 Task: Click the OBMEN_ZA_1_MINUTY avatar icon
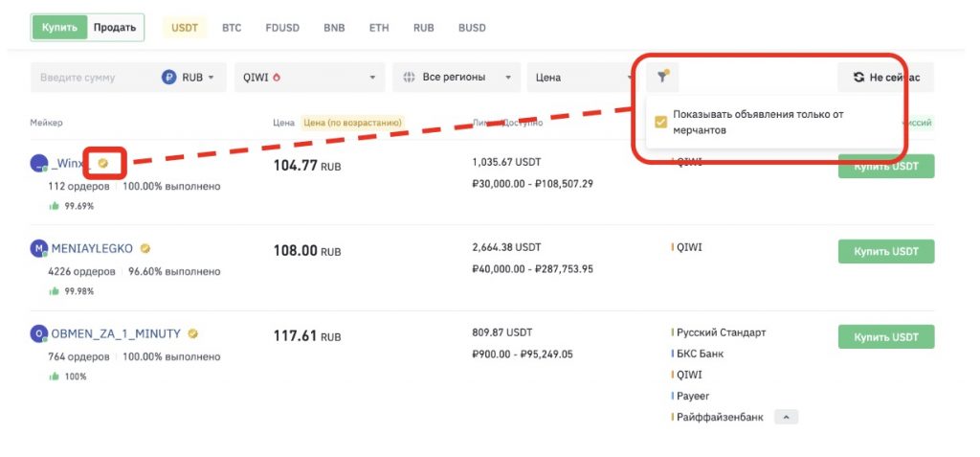pyautogui.click(x=38, y=333)
